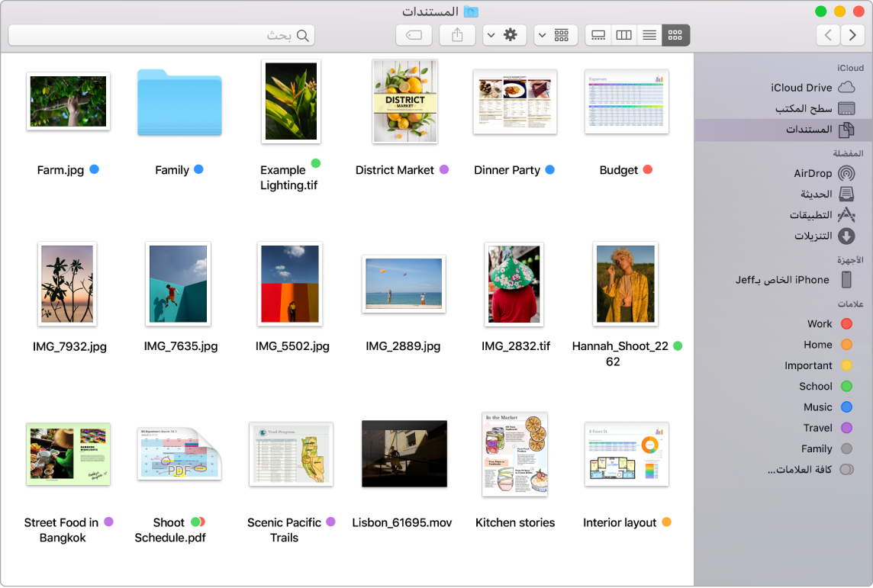
Task: Switch to list view
Action: pyautogui.click(x=649, y=34)
